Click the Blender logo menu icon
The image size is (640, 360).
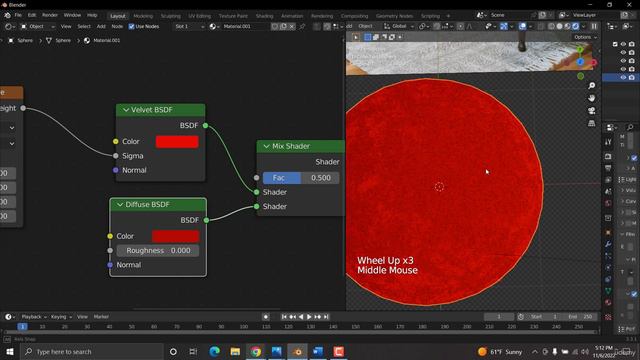[x=8, y=15]
